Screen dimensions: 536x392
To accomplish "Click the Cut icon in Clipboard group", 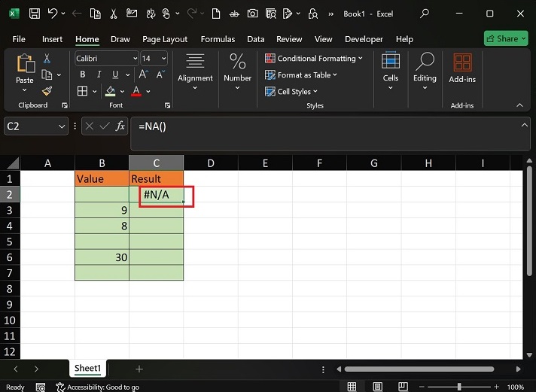I will click(47, 59).
